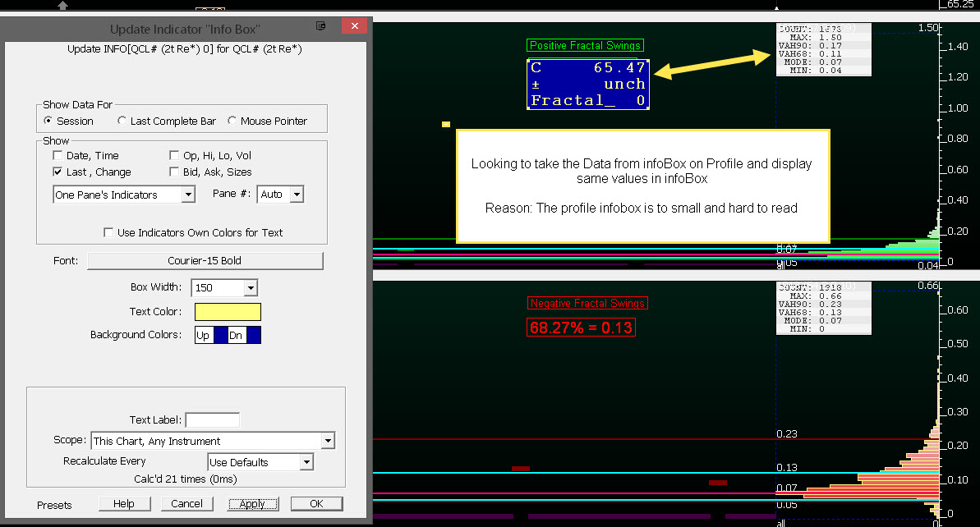This screenshot has height=527, width=980.
Task: Open the One Pane's Indicators dropdown
Action: coord(188,195)
